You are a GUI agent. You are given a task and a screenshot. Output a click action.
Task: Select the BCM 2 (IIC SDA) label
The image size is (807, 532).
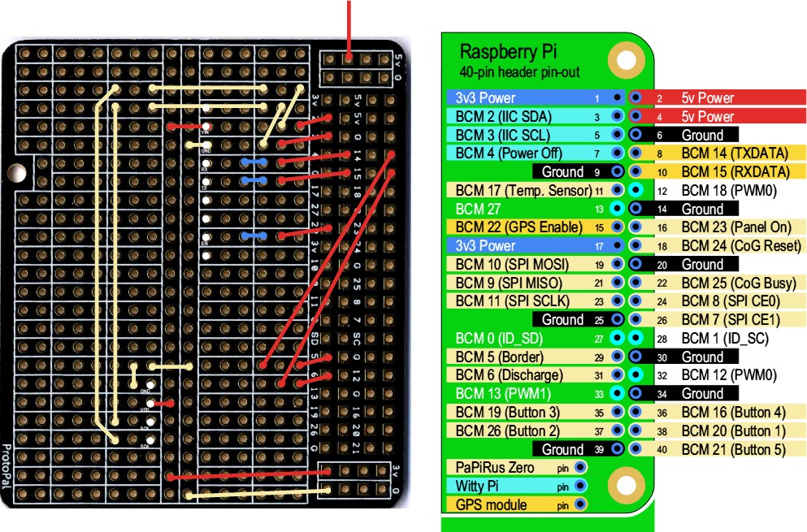tap(503, 117)
